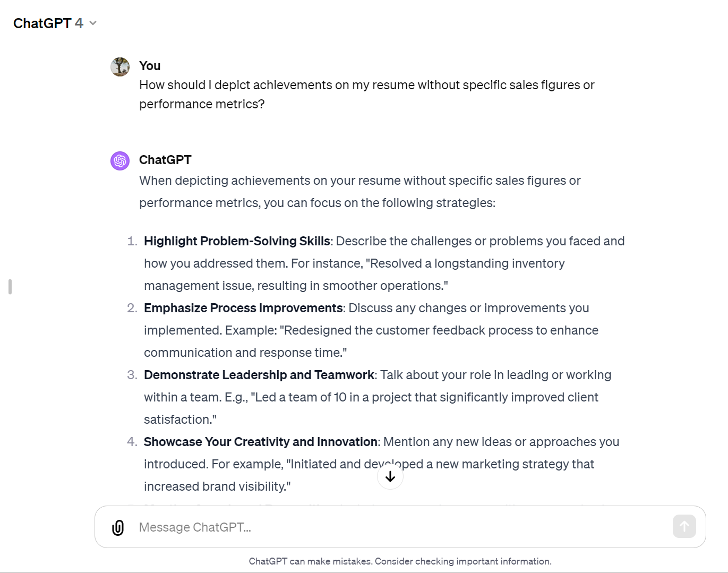Select the "Demonstrate Leadership and Teamwork" heading
This screenshot has width=728, height=573.
(x=259, y=375)
